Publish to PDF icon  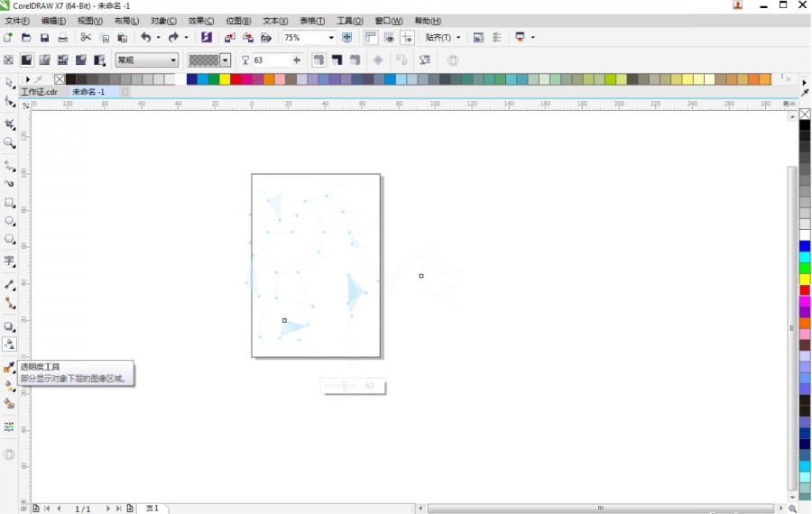(x=266, y=37)
